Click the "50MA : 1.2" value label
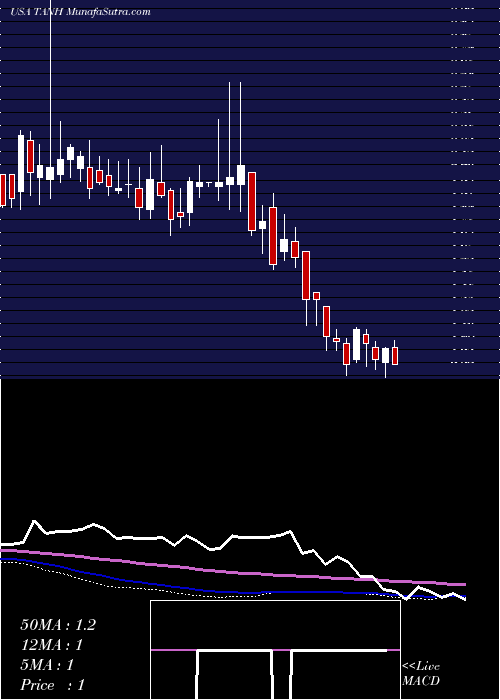 click(58, 625)
